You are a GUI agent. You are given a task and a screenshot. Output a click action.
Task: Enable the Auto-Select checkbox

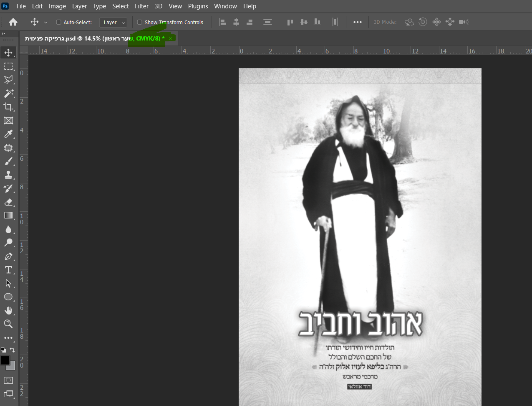click(x=58, y=22)
